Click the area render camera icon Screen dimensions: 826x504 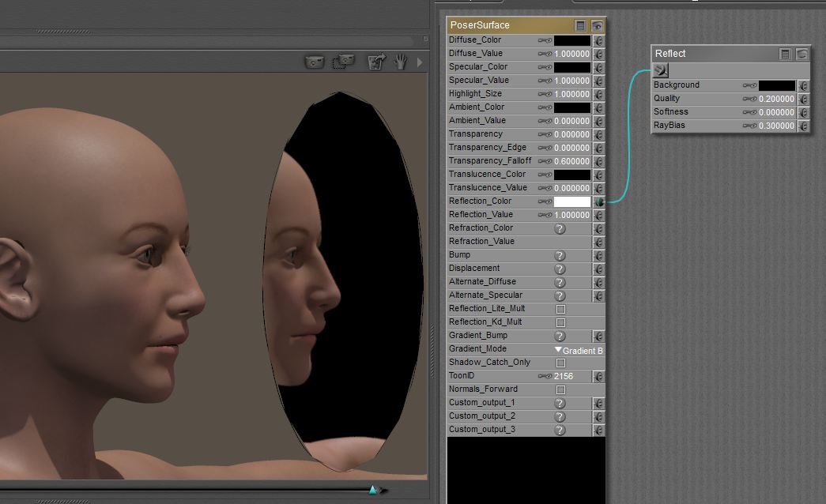tap(344, 61)
